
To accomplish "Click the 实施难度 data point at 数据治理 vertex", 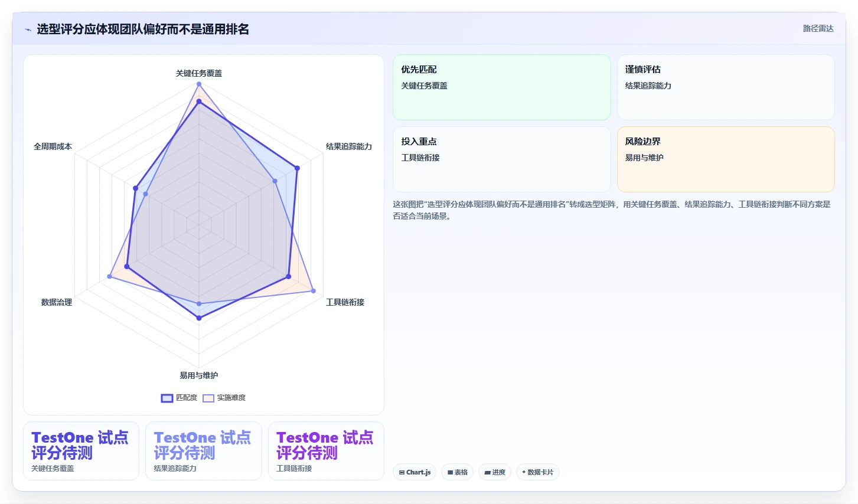I will pos(109,276).
